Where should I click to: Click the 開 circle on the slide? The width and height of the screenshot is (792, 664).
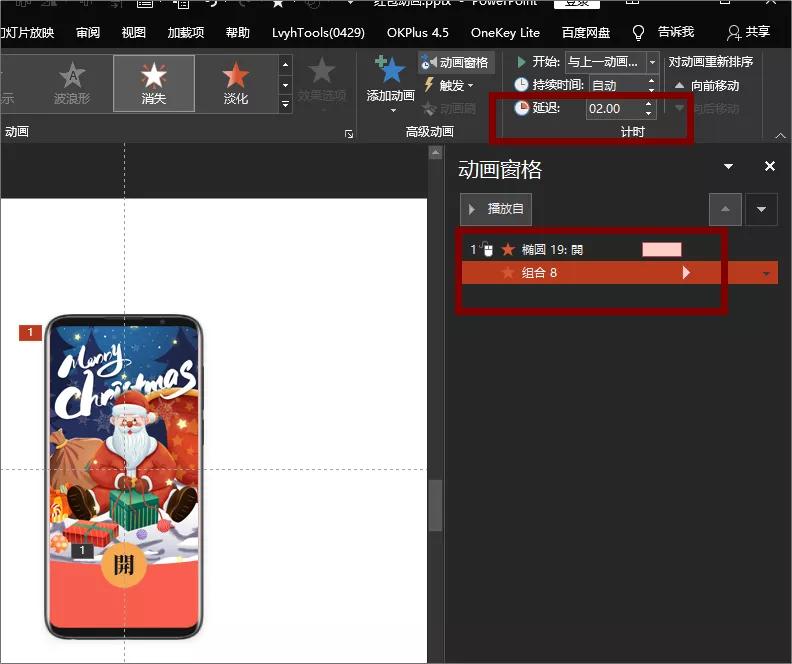[124, 565]
